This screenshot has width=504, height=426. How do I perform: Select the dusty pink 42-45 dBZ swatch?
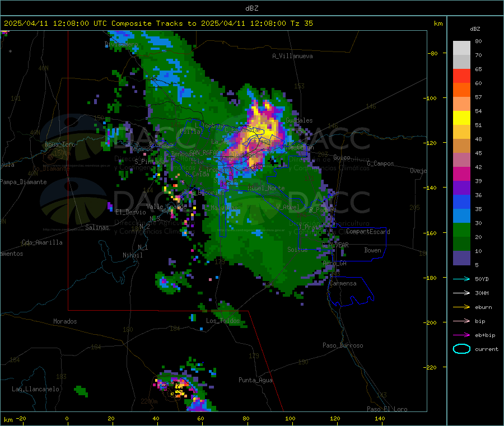click(461, 160)
